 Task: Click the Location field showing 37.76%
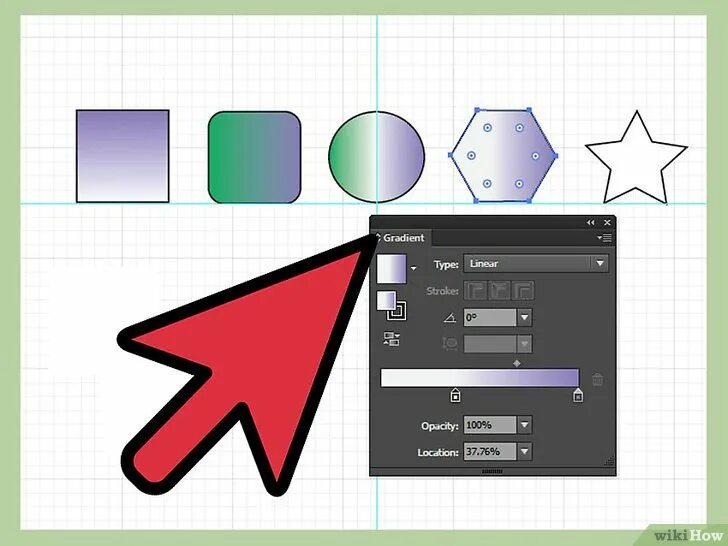pyautogui.click(x=490, y=451)
